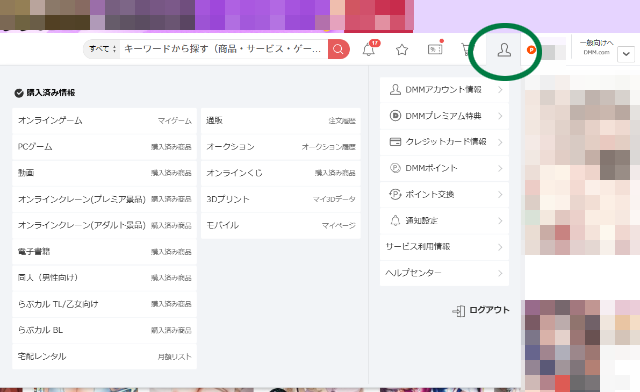Open ポイント交換
Screen dimensions: 640x392
coord(444,194)
